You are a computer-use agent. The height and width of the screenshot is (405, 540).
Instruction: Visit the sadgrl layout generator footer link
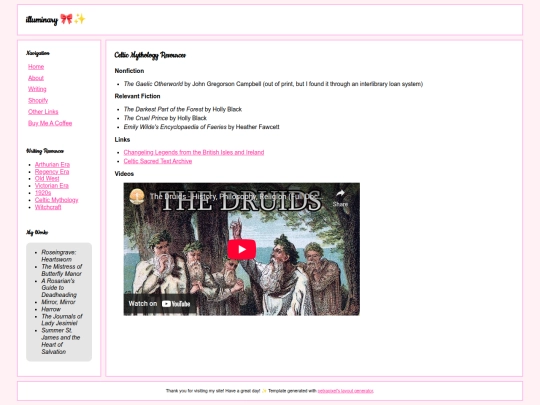point(345,391)
